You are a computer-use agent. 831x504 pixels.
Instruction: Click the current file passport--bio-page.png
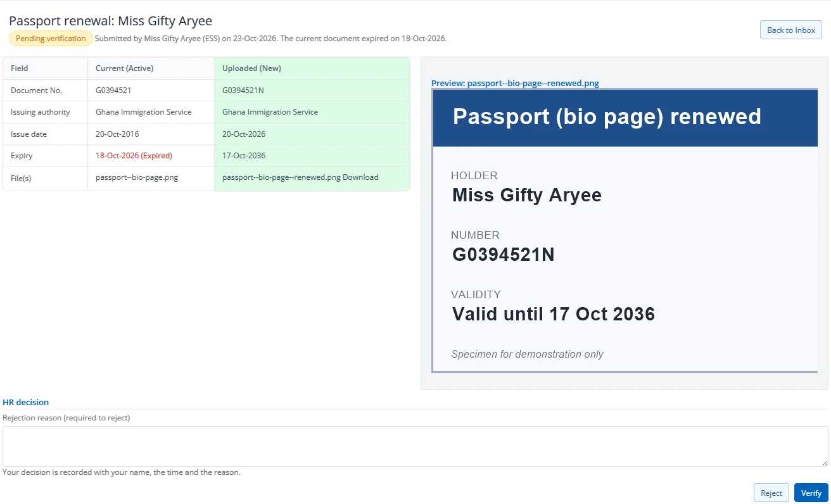137,177
